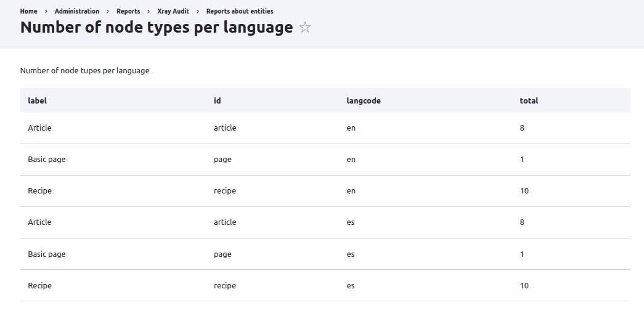Click the favorite star icon beside title
The height and width of the screenshot is (321, 644).
305,28
